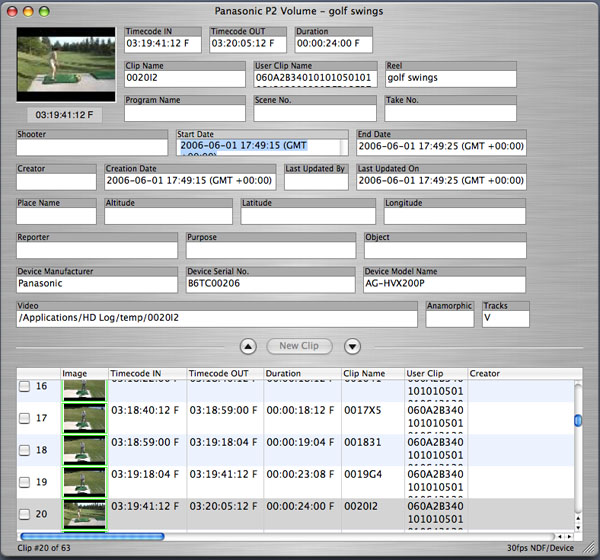The height and width of the screenshot is (560, 600).
Task: Sort by Clip Name column header
Action: click(373, 374)
